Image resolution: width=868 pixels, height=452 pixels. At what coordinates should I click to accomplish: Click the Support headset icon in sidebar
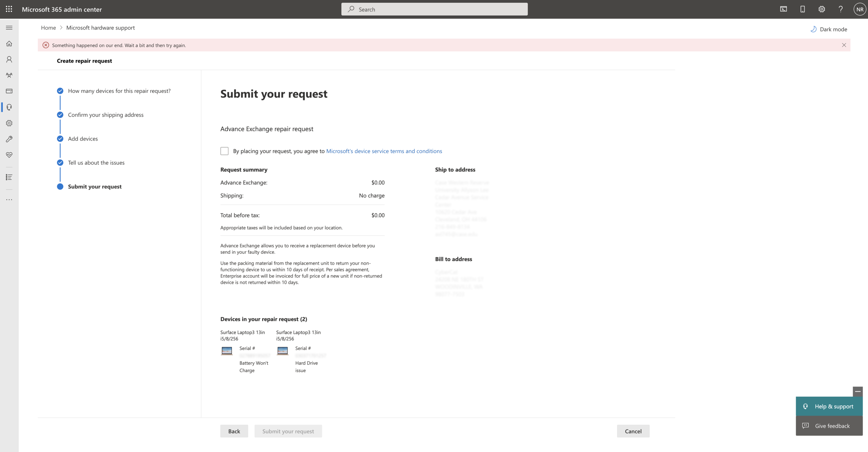pyautogui.click(x=9, y=107)
